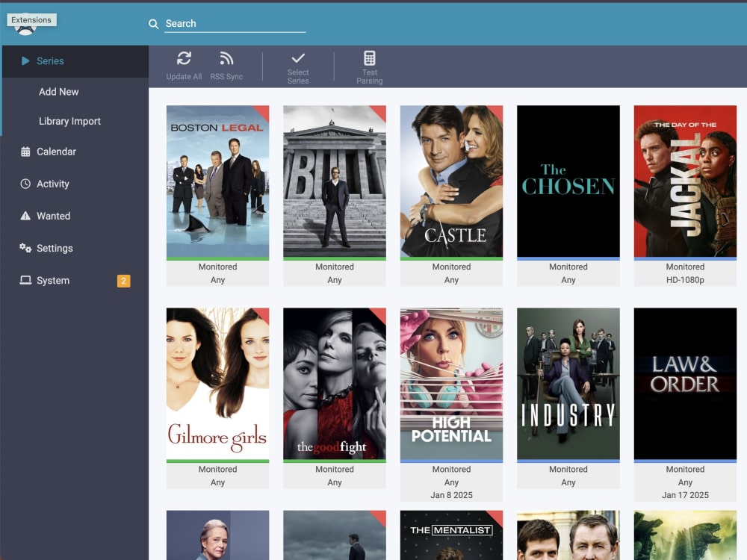Viewport: 747px width, 560px height.
Task: Open the Settings section
Action: [55, 249]
